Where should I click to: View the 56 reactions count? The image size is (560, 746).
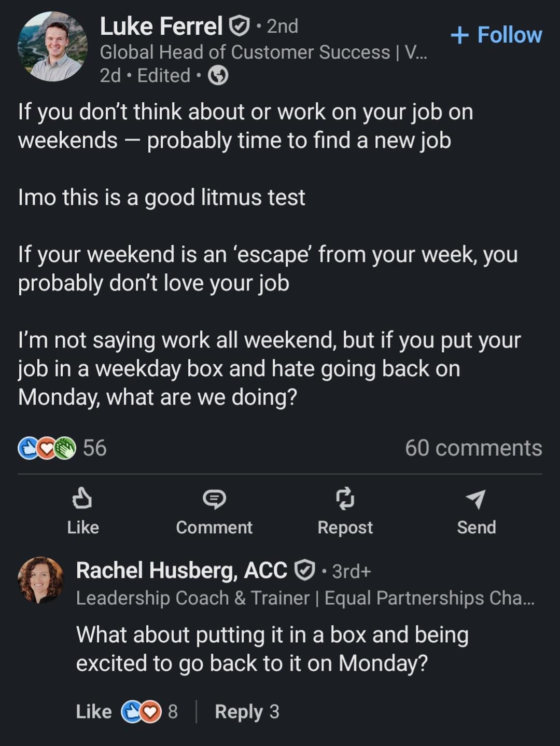pos(95,448)
